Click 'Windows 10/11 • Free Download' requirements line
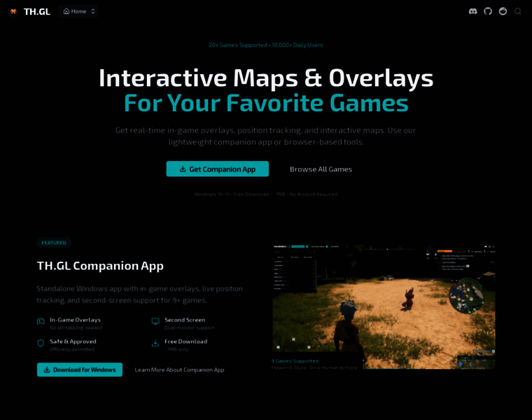 [x=266, y=195]
